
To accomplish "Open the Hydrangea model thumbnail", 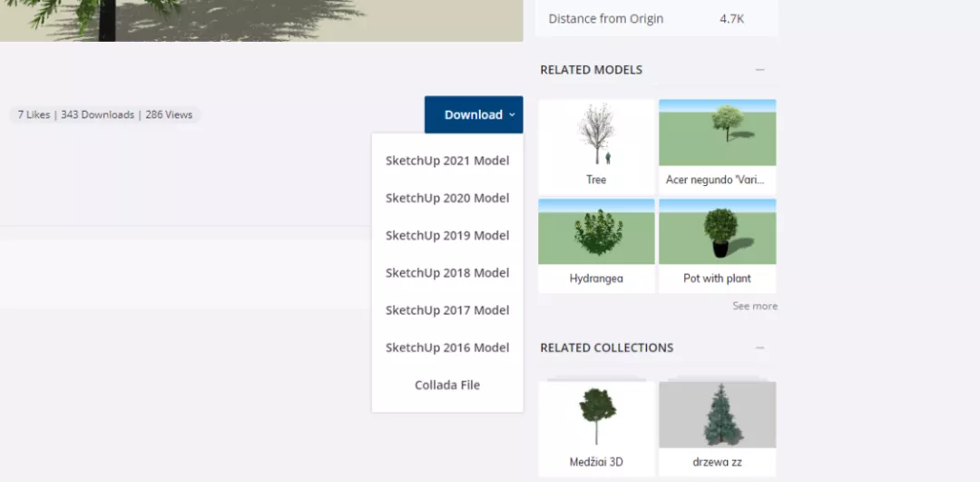I will coord(596,232).
